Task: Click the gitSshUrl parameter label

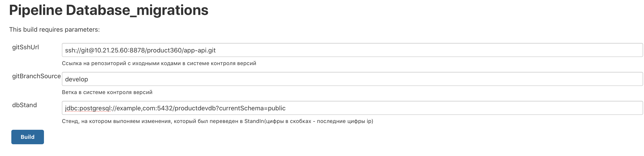Action: point(26,47)
